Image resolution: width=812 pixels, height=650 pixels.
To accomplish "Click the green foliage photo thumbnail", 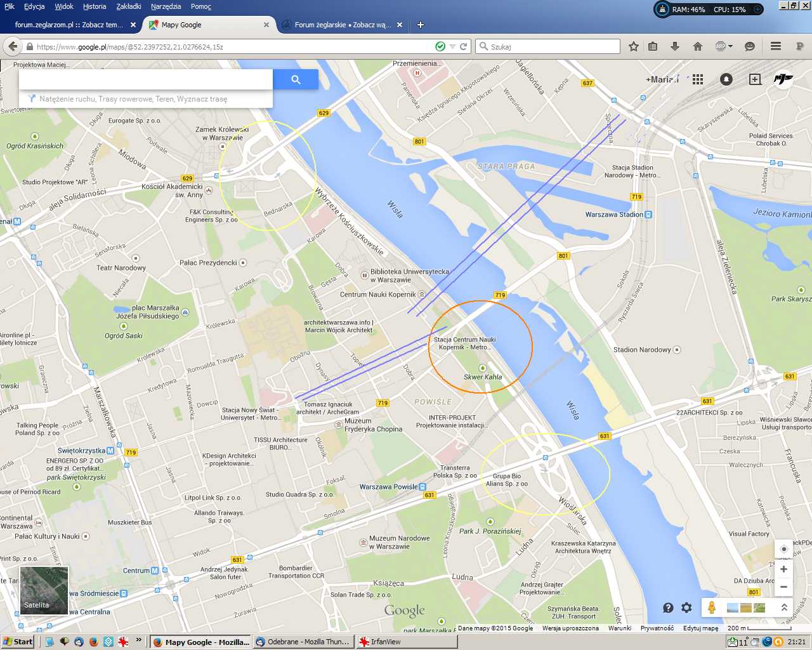I will coord(759,607).
